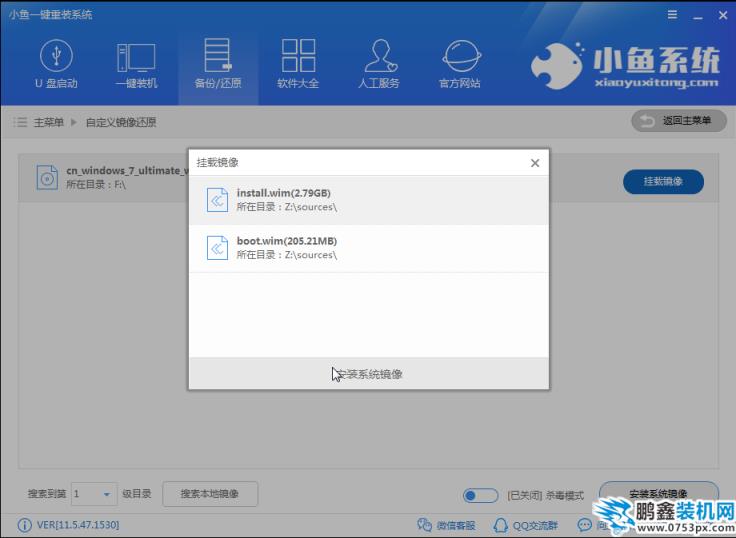
Task: Click the install.wim file icon
Action: 217,200
